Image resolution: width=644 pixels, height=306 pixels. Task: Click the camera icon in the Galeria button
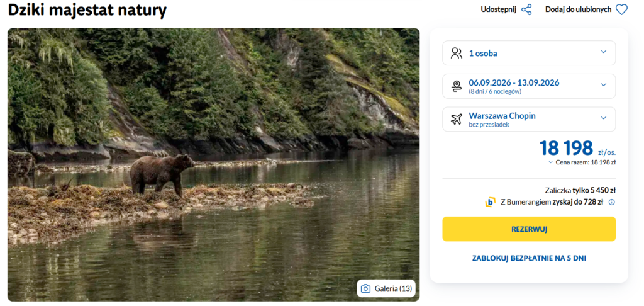pyautogui.click(x=365, y=288)
